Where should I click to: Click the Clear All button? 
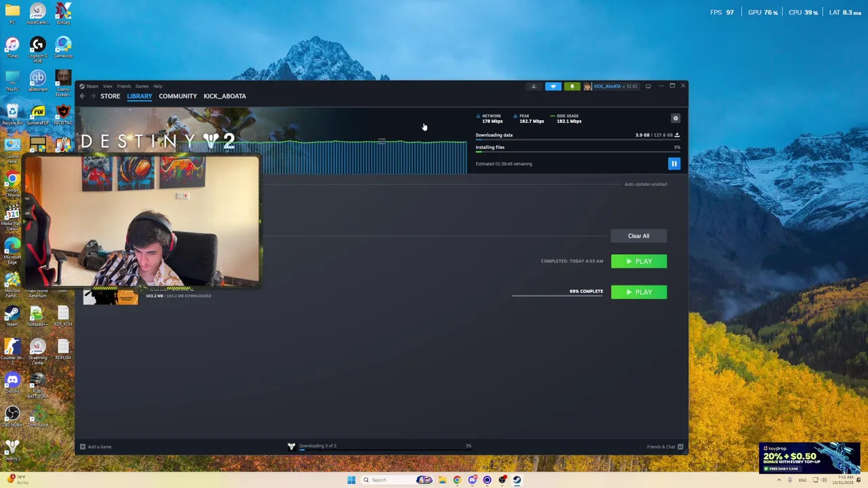coord(638,236)
